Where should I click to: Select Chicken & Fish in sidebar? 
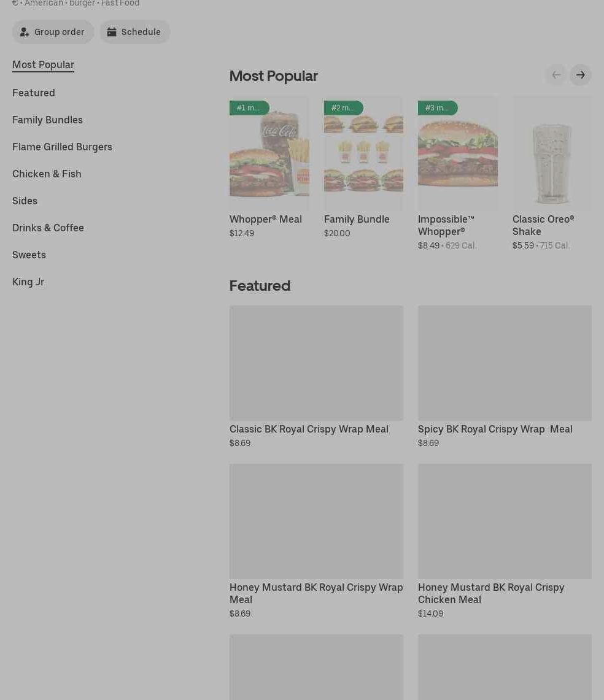pos(47,174)
